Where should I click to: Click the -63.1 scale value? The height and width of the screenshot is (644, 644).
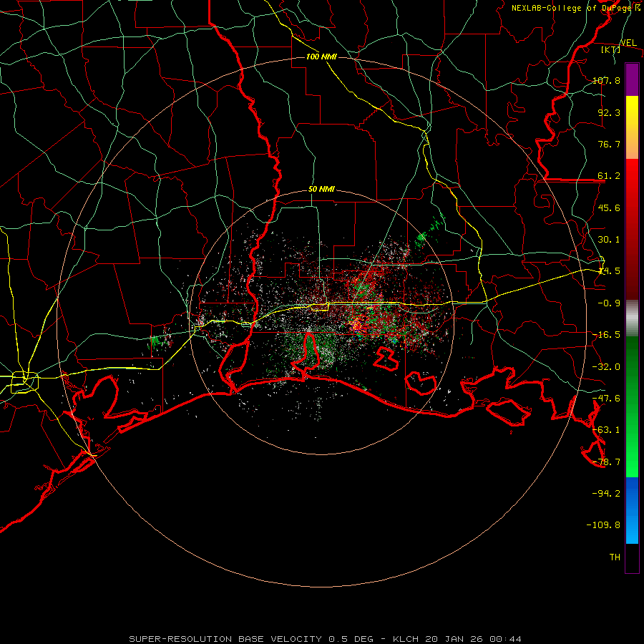[606, 430]
